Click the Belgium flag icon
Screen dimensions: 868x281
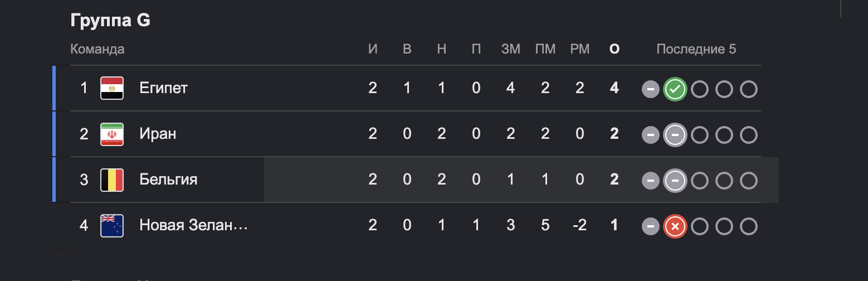click(x=111, y=180)
